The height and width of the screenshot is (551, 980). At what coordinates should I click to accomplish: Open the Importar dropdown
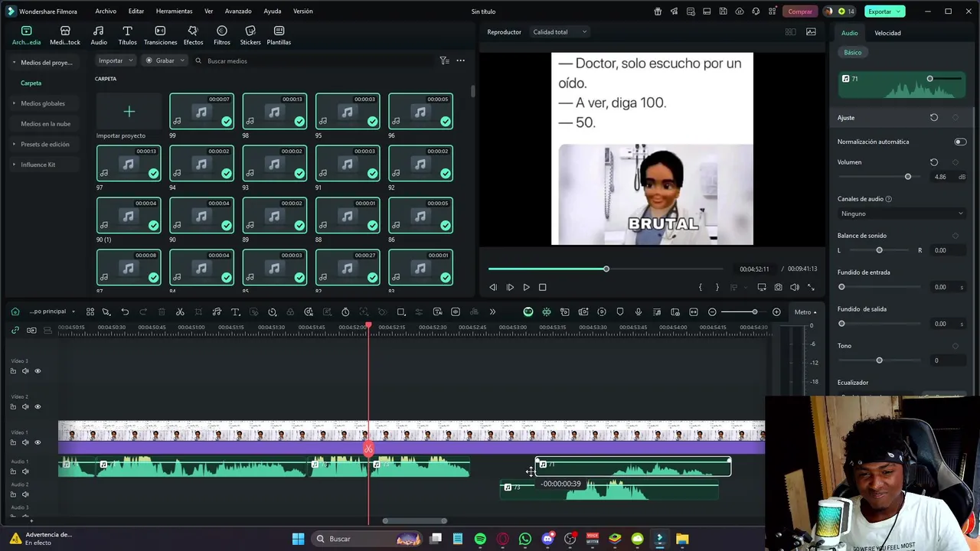[x=116, y=60]
